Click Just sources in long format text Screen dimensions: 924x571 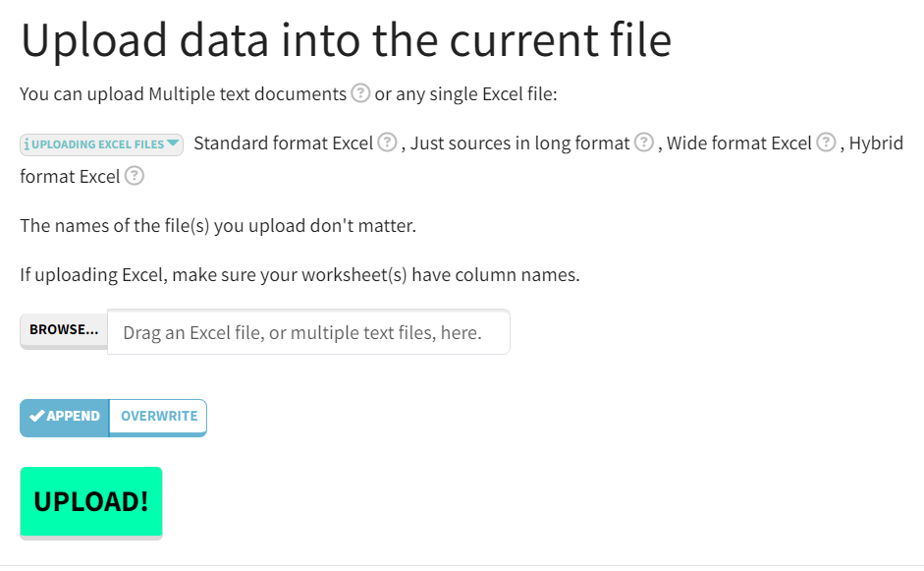point(519,143)
